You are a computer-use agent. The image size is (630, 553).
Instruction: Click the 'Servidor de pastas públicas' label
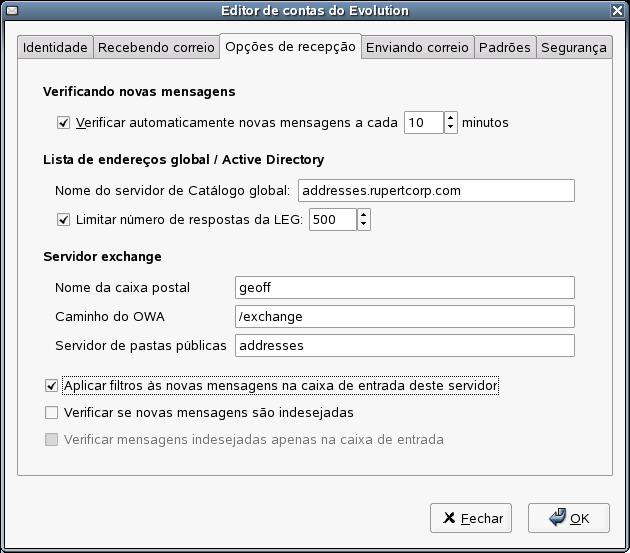pos(141,346)
